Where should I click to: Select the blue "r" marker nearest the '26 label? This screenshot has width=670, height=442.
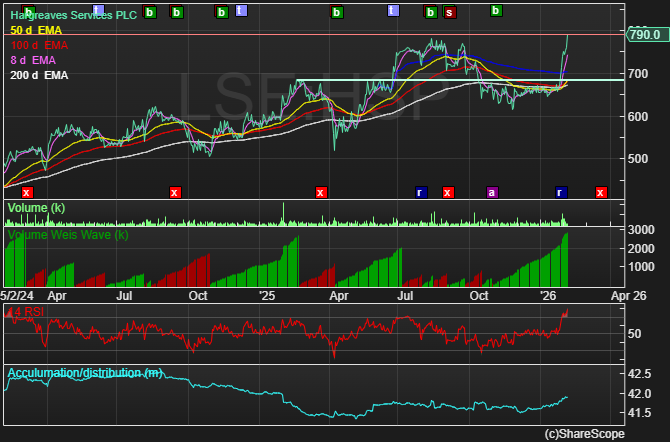coord(561,192)
